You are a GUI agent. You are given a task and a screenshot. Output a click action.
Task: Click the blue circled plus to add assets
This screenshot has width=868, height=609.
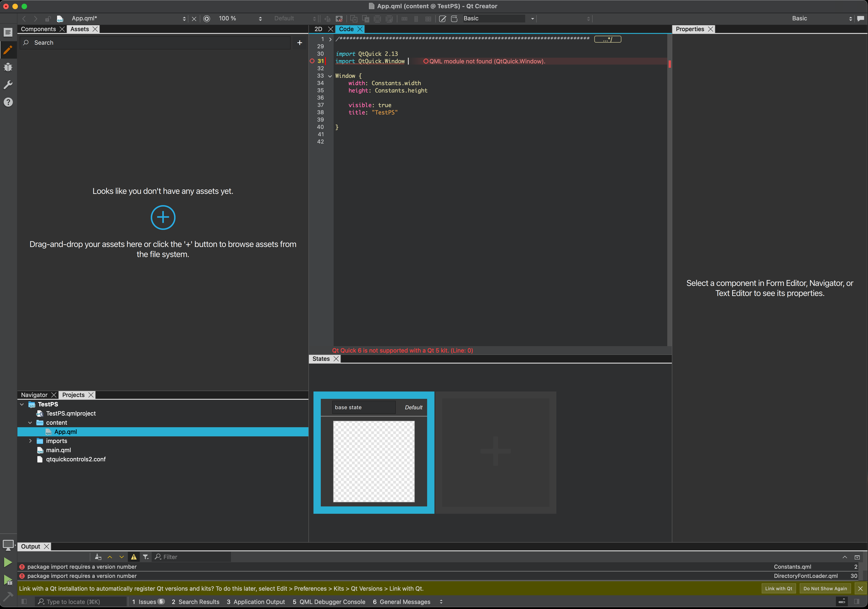163,217
